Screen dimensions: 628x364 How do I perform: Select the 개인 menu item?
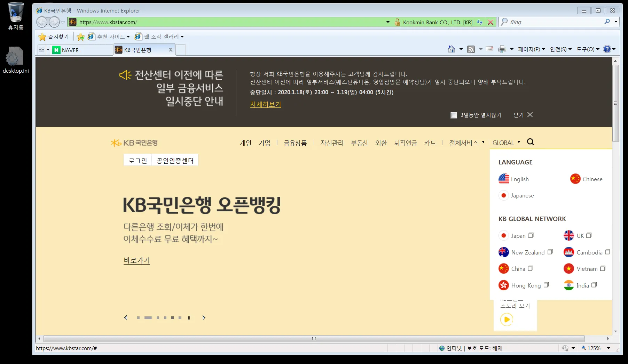click(x=245, y=143)
